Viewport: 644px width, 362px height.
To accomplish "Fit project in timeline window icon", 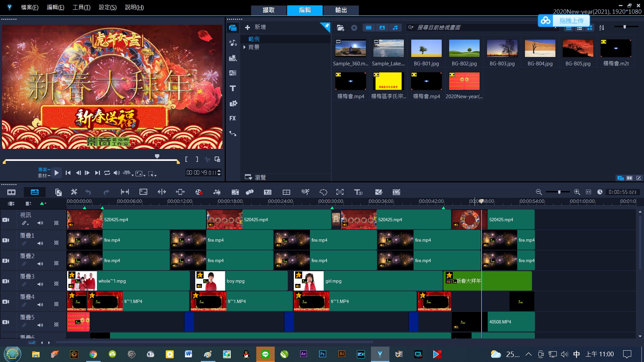I will click(588, 192).
